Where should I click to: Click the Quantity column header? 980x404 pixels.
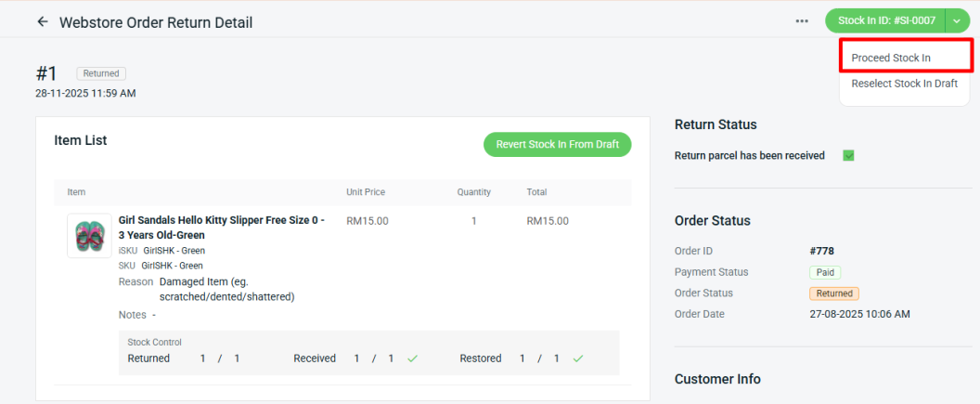[473, 192]
